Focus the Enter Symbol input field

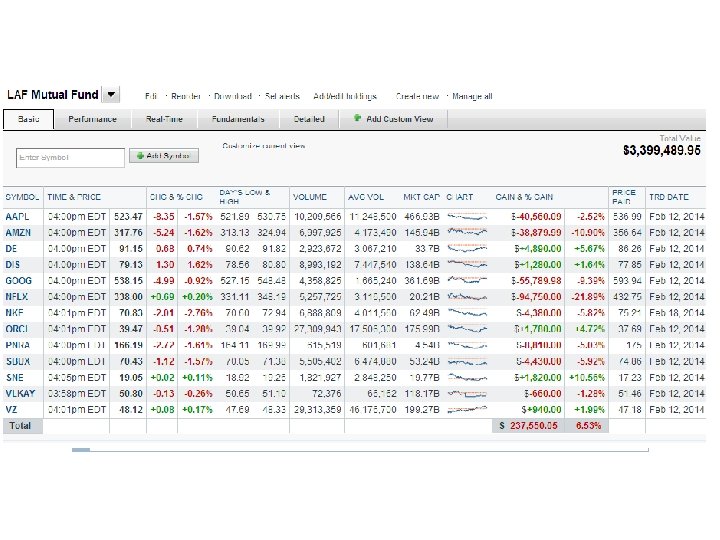tap(70, 158)
